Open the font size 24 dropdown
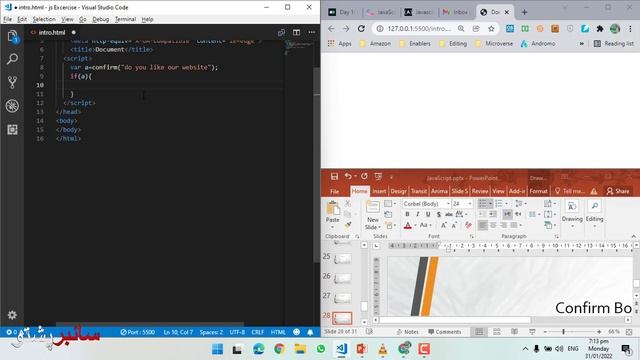Image resolution: width=640 pixels, height=360 pixels. pyautogui.click(x=470, y=203)
